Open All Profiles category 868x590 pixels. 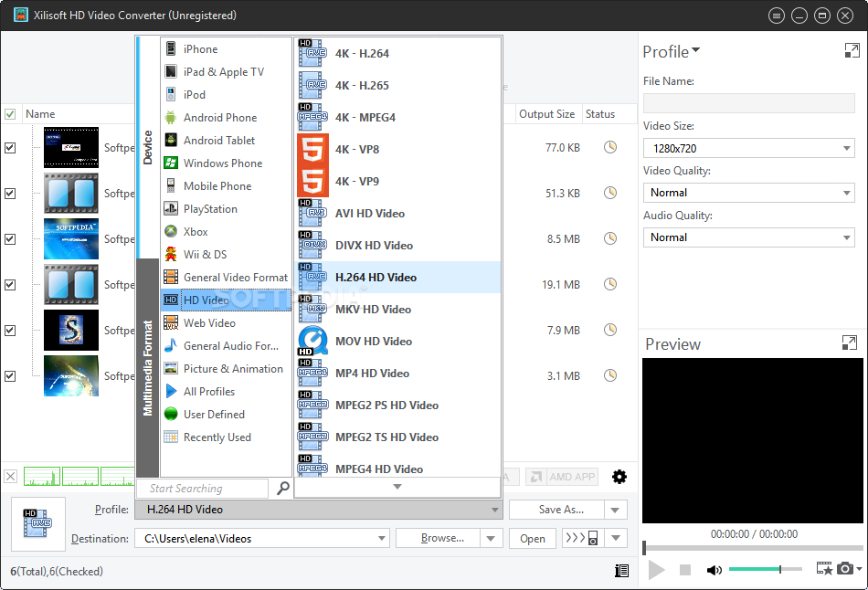(226, 391)
